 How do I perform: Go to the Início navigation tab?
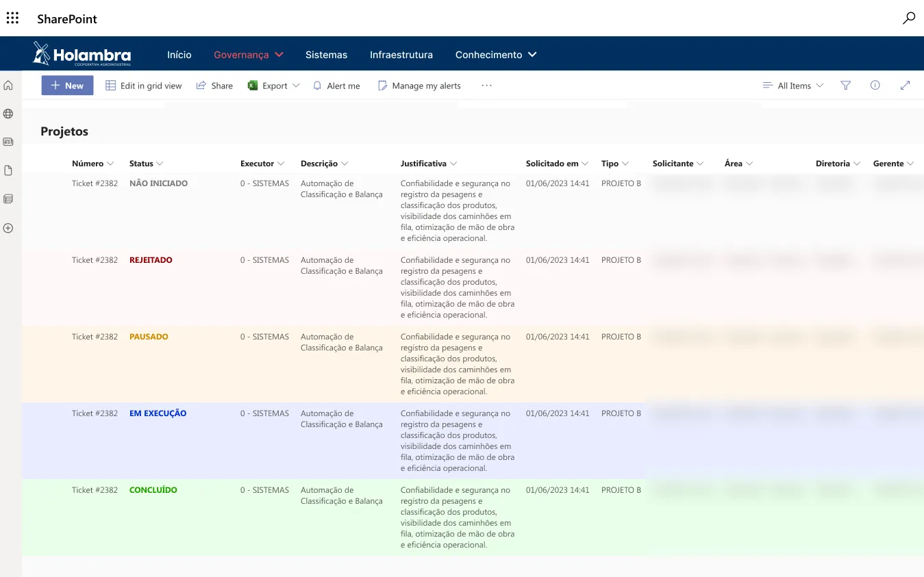pyautogui.click(x=179, y=55)
